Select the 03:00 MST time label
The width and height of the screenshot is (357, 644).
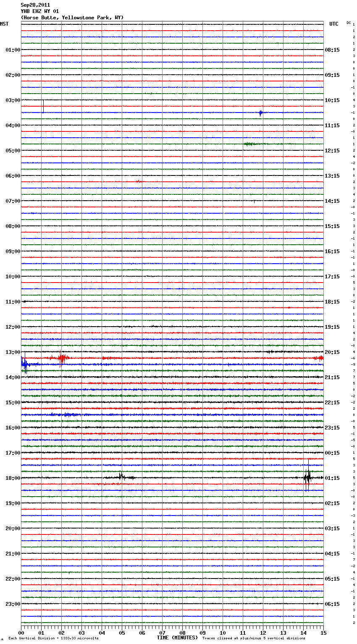(x=13, y=100)
